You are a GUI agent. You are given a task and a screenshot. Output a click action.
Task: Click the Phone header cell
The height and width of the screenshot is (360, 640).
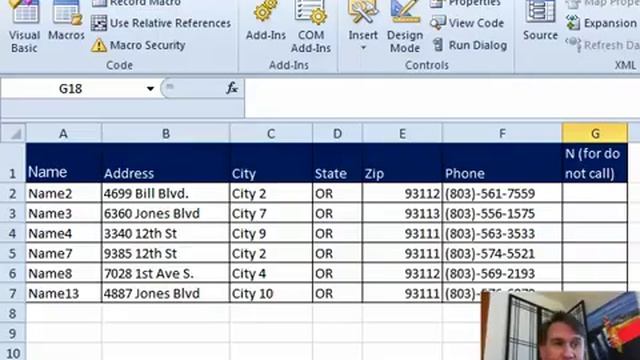(502, 163)
